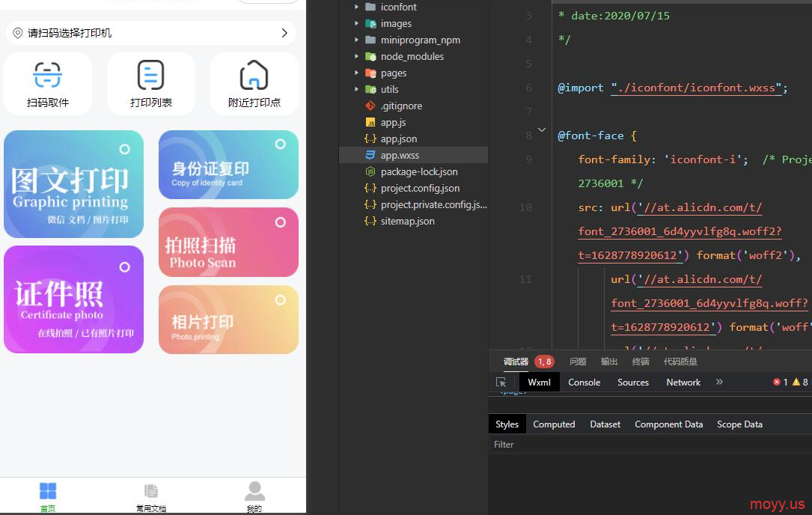Open the print list (打印列表) icon
Image resolution: width=812 pixels, height=515 pixels.
coord(150,76)
